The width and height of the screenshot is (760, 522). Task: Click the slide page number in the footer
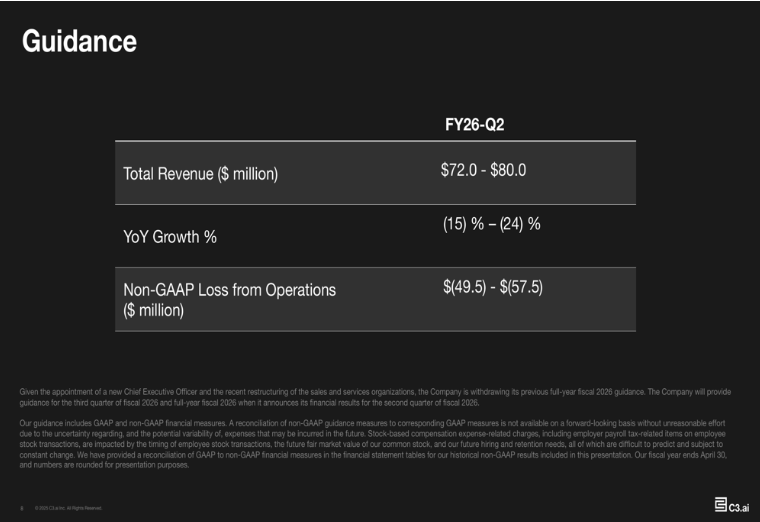(22, 508)
